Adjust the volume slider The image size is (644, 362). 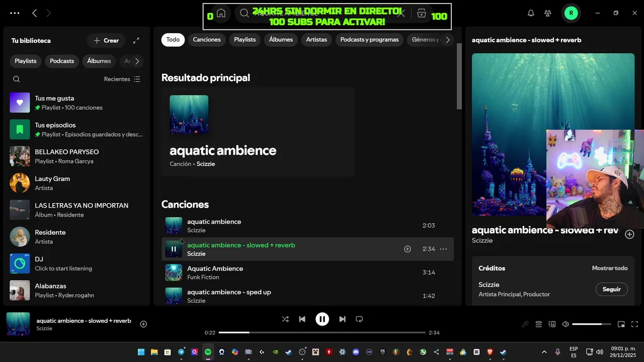tap(592, 324)
